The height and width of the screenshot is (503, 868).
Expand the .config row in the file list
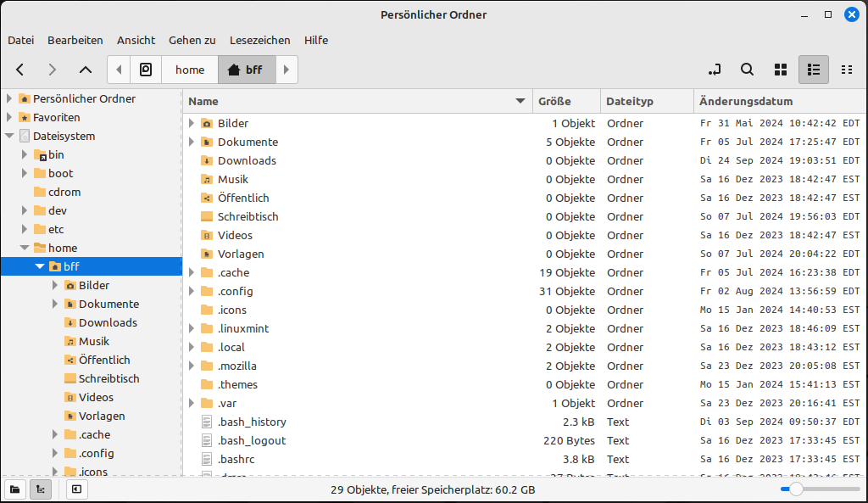point(192,292)
